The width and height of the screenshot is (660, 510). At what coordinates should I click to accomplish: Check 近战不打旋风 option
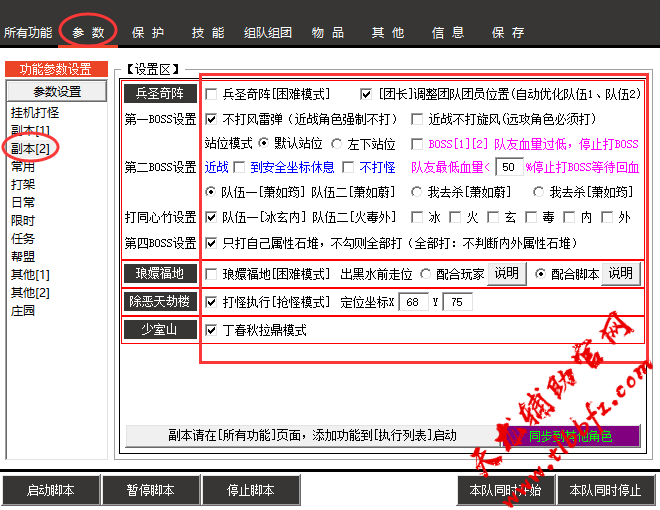point(417,119)
